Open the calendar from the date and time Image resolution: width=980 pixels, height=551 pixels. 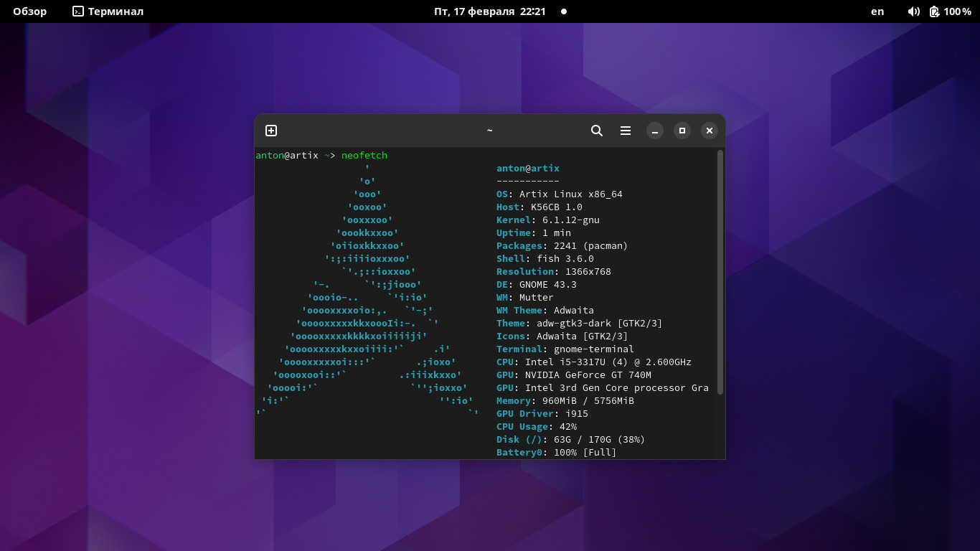[489, 11]
